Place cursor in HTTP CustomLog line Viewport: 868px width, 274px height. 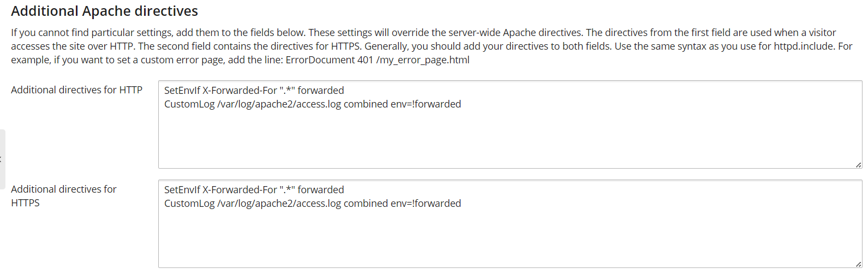click(x=313, y=104)
